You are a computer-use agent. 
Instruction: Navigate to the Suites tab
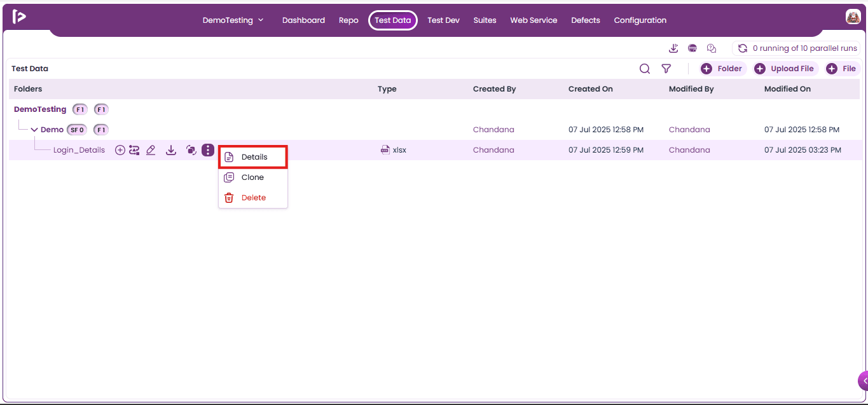(485, 20)
